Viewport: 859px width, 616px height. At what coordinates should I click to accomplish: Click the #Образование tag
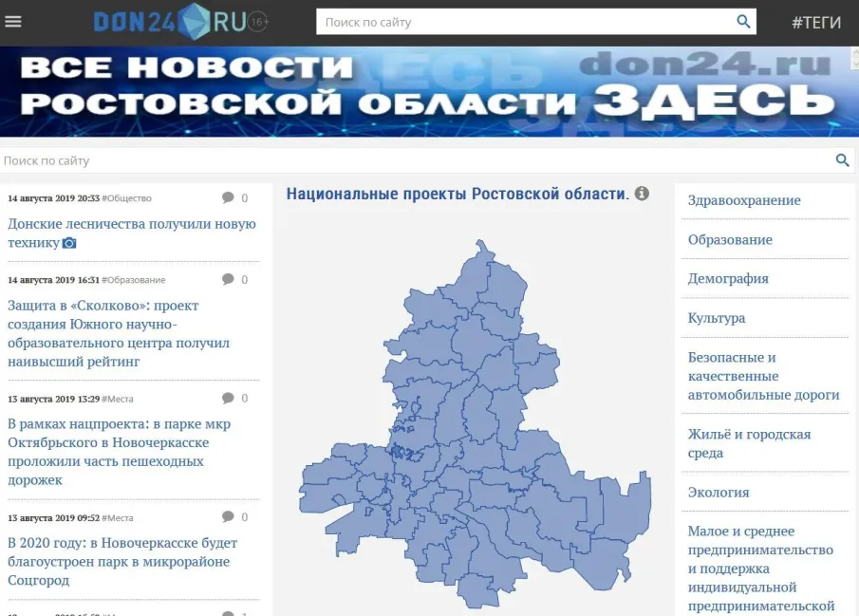[134, 280]
